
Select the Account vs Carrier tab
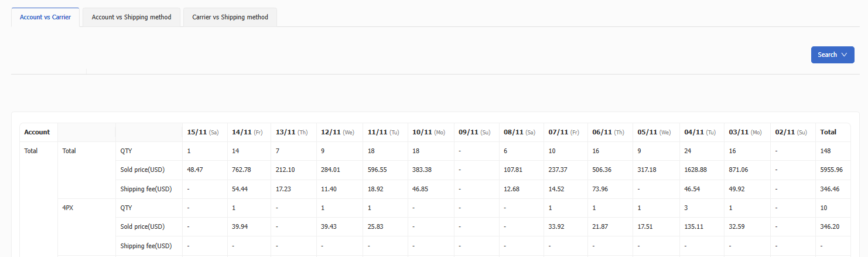(45, 17)
